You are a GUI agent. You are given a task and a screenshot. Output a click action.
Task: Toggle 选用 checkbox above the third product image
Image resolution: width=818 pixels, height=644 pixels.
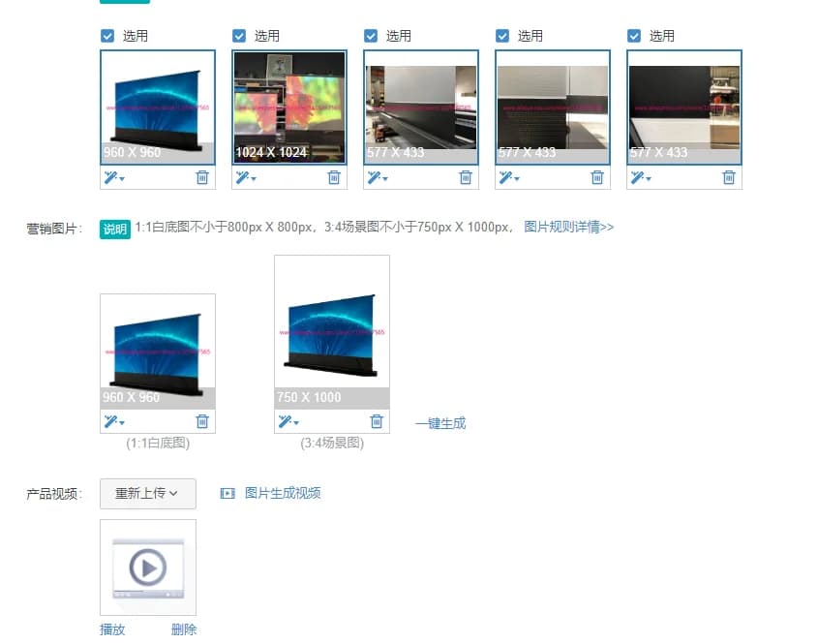(371, 36)
